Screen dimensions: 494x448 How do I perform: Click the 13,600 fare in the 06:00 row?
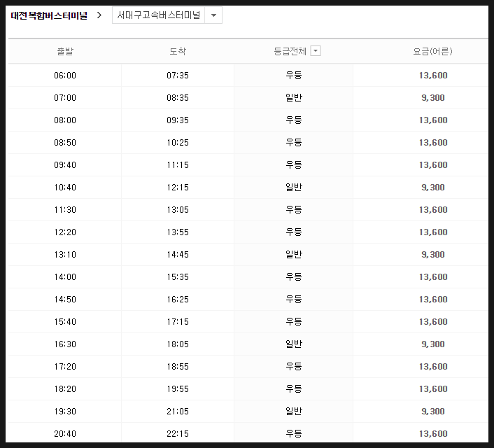pos(433,76)
